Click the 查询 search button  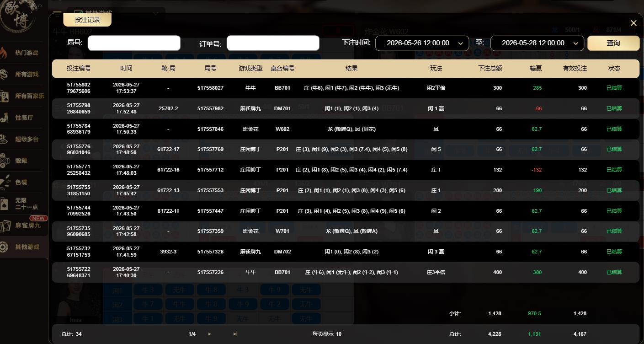point(613,43)
